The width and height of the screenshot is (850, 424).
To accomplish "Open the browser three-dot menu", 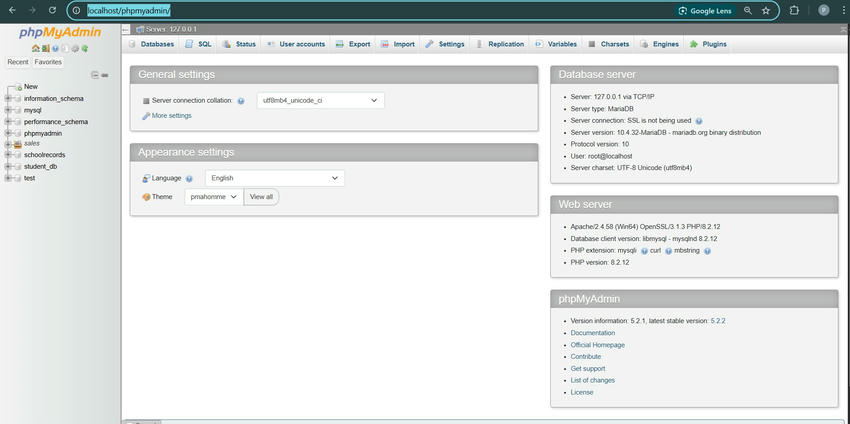I will pyautogui.click(x=843, y=11).
